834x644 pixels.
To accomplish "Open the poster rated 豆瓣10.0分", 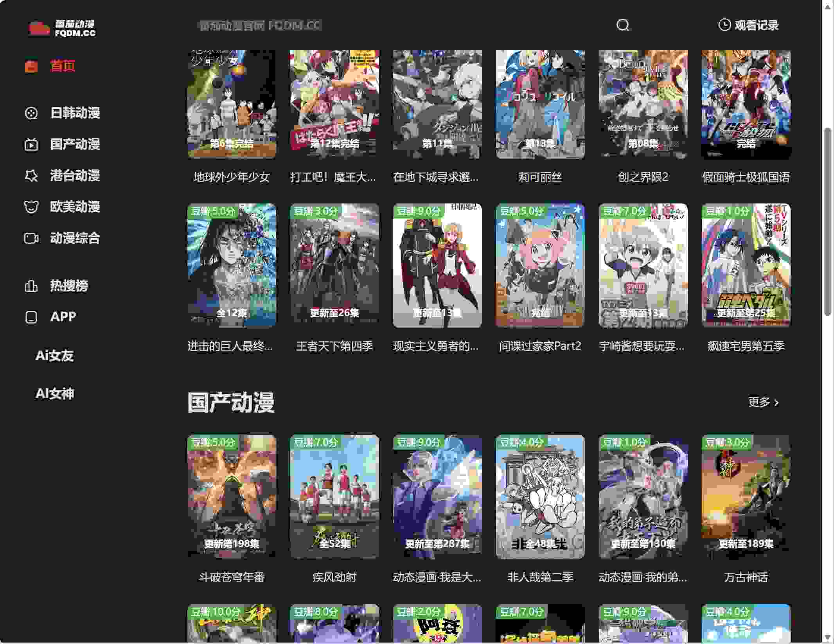I will point(232,624).
